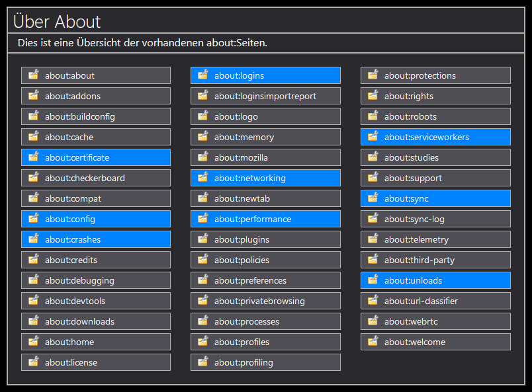Click the icon next to about:webrtc
Viewport: 532px width, 392px height.
pos(373,321)
